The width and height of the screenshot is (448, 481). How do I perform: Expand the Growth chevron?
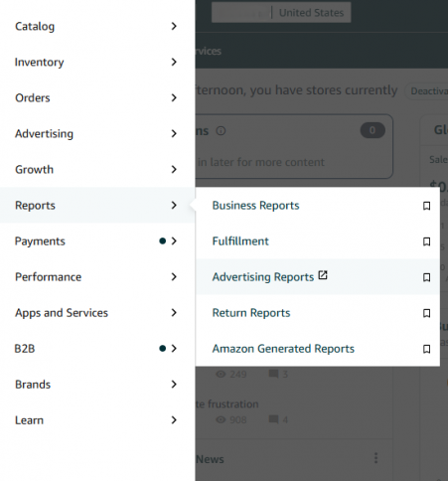point(174,169)
